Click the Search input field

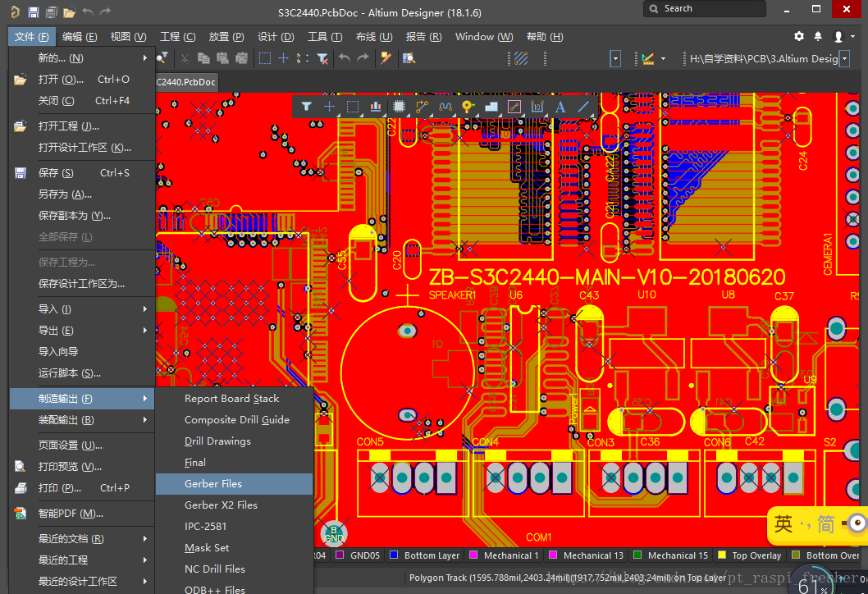[x=705, y=9]
